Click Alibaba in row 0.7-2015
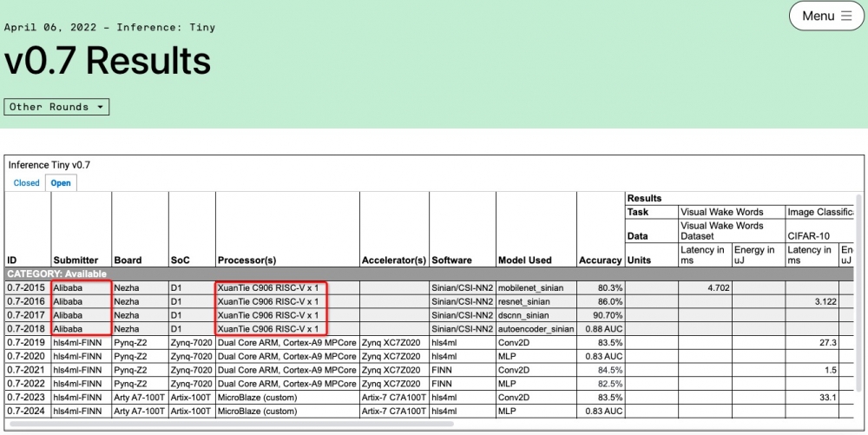Screen dimensions: 868x435 click(x=68, y=287)
